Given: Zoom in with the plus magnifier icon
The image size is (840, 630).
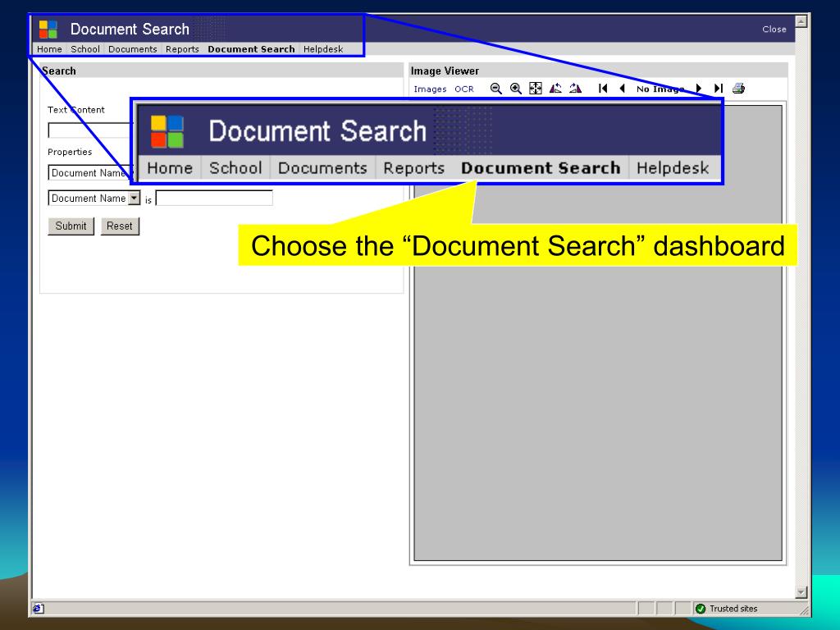Looking at the screenshot, I should (x=516, y=89).
